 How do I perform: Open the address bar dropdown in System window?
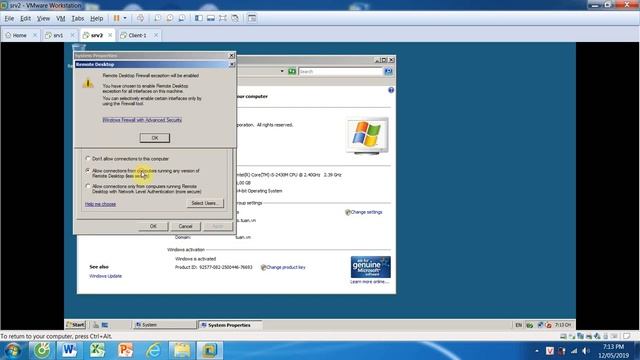point(282,71)
